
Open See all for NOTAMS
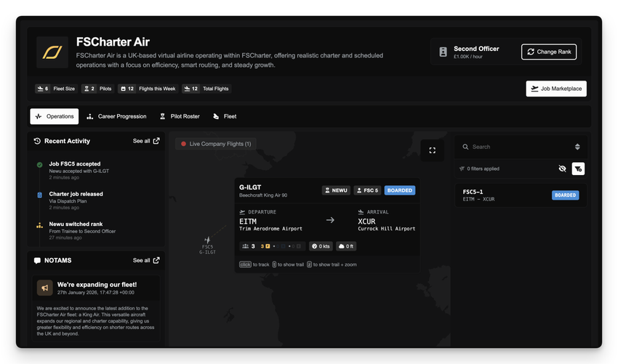point(146,260)
